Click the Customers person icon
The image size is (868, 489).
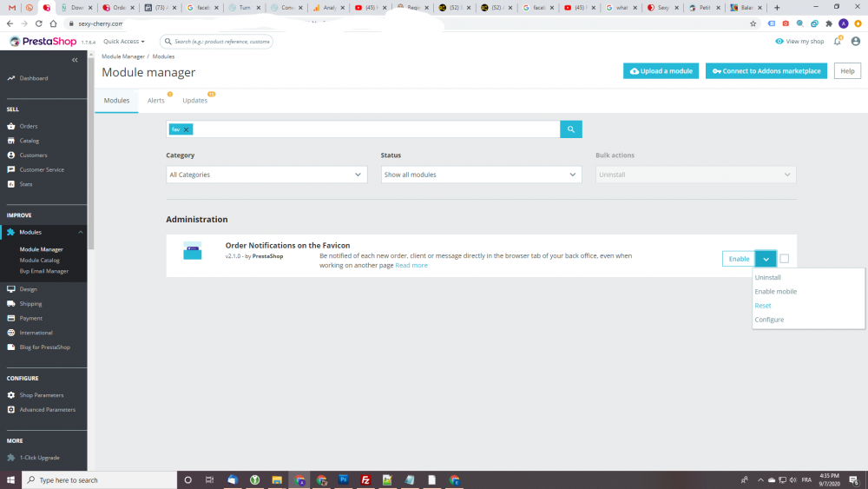click(11, 155)
